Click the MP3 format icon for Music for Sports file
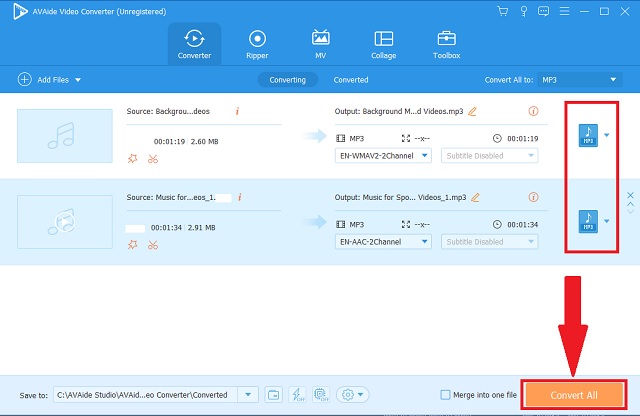640x416 pixels. click(588, 221)
